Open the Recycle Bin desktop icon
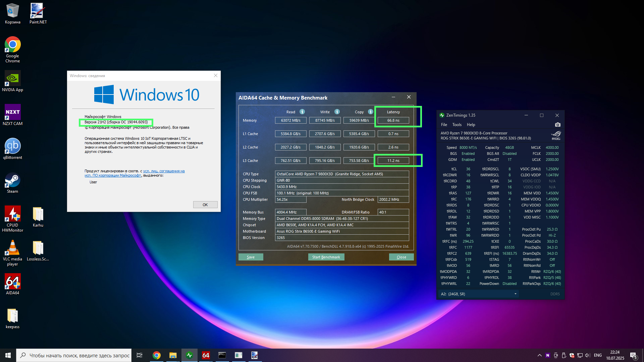 (13, 14)
